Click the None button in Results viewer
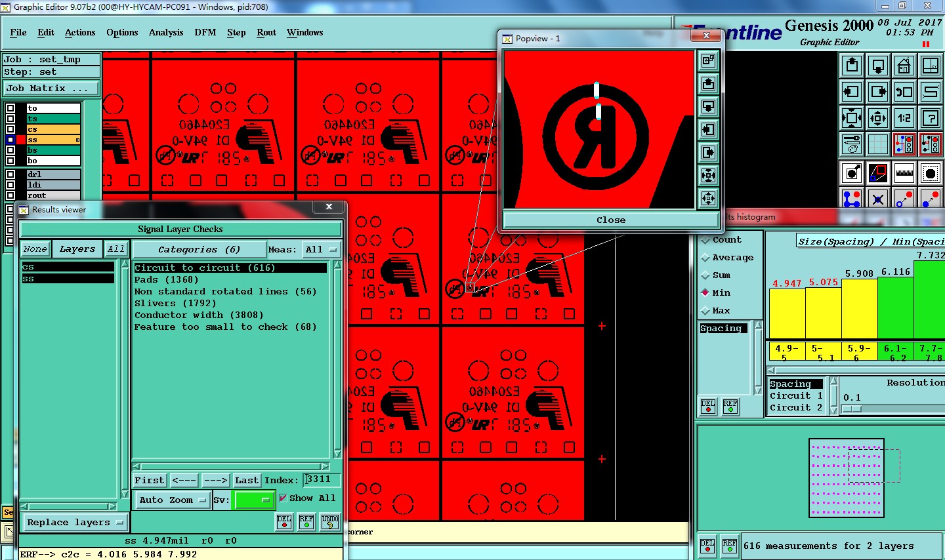Screen dimensions: 945x560 (35, 249)
